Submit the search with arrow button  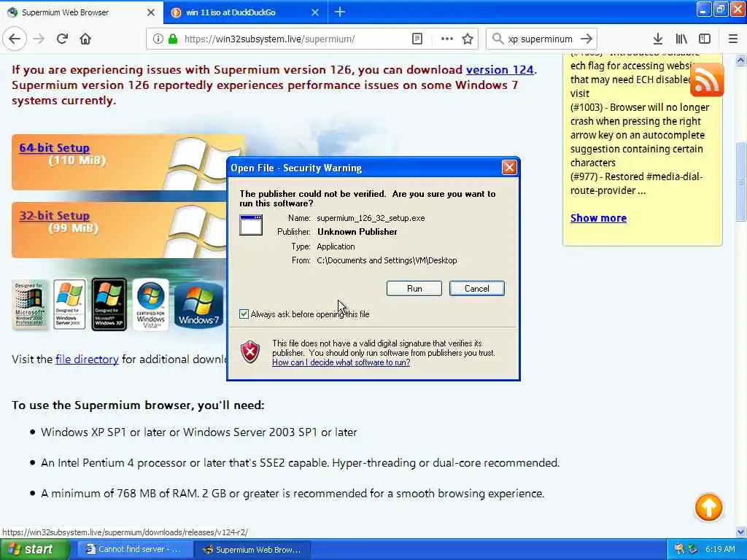587,39
